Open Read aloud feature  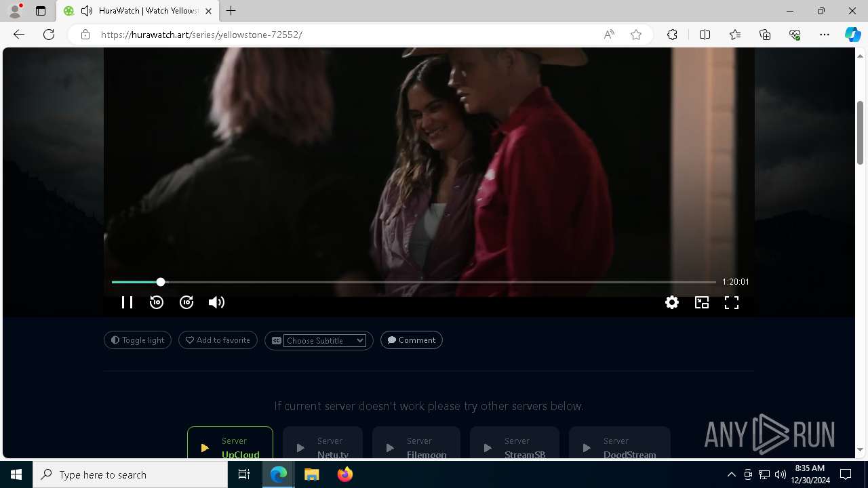[609, 35]
